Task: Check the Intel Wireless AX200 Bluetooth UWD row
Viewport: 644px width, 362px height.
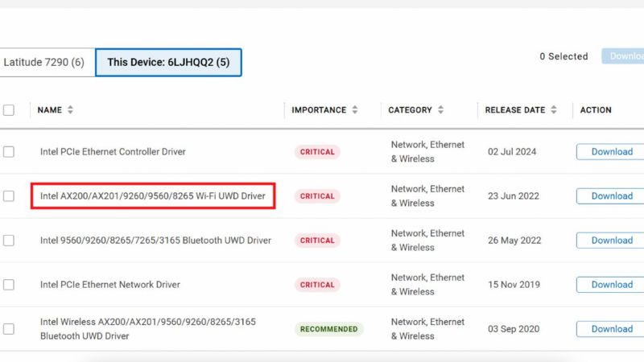Action: coord(9,329)
